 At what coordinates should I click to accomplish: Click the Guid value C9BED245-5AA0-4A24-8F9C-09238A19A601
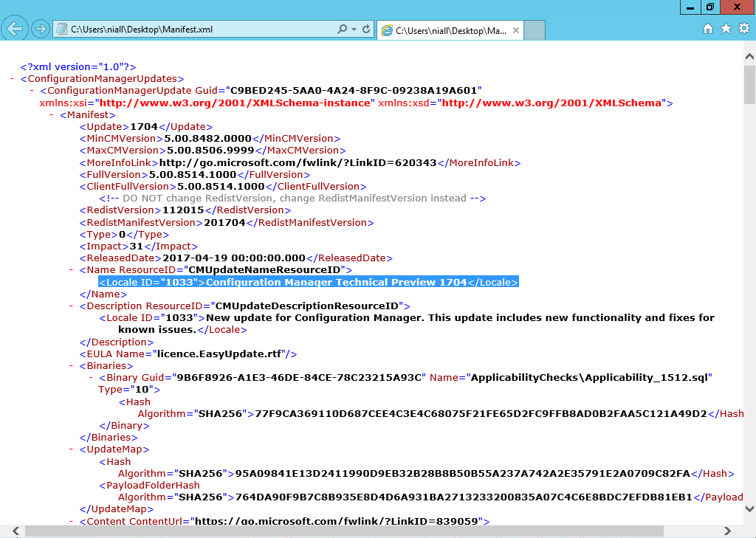(x=354, y=91)
